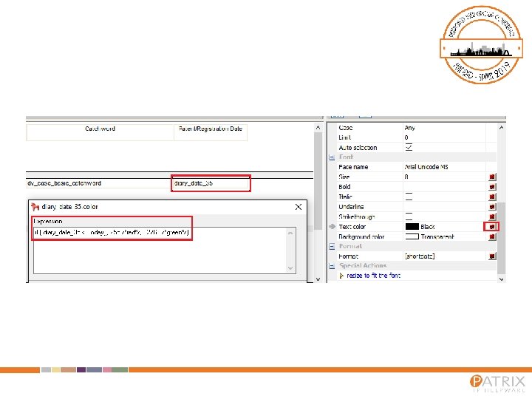Open expression editor for Text color

[x=492, y=227]
